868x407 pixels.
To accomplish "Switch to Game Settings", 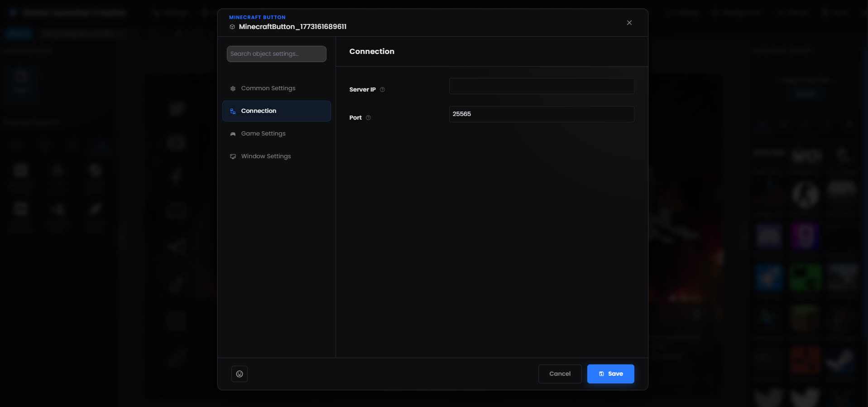I will [263, 134].
